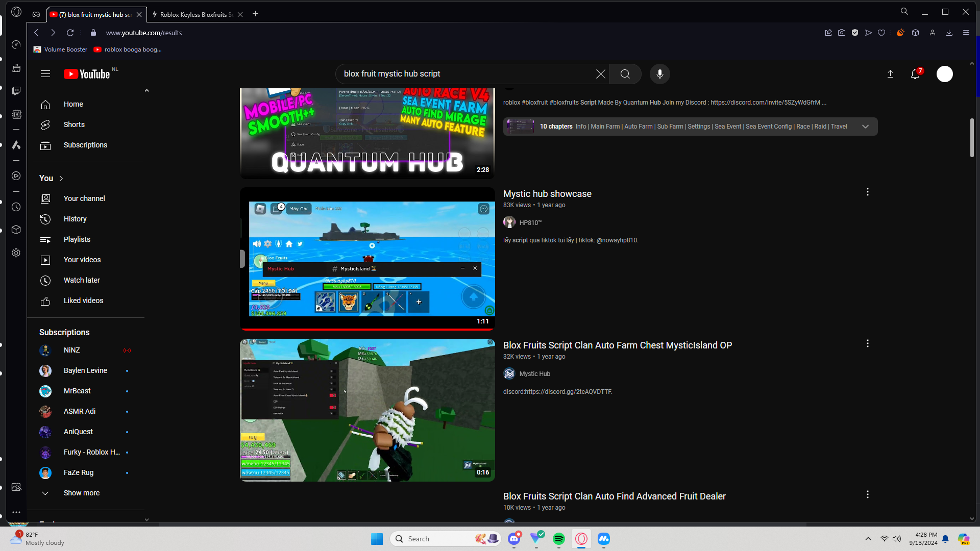
Task: Open Liked videos playlist
Action: pos(83,301)
